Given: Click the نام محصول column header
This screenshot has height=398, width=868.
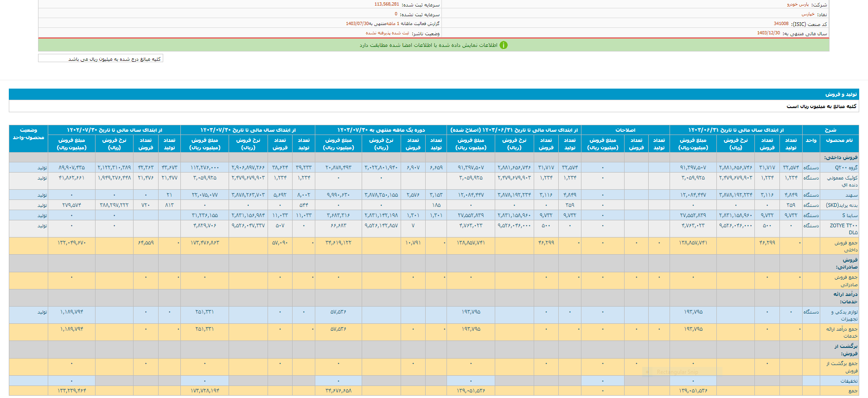Looking at the screenshot, I should point(839,140).
